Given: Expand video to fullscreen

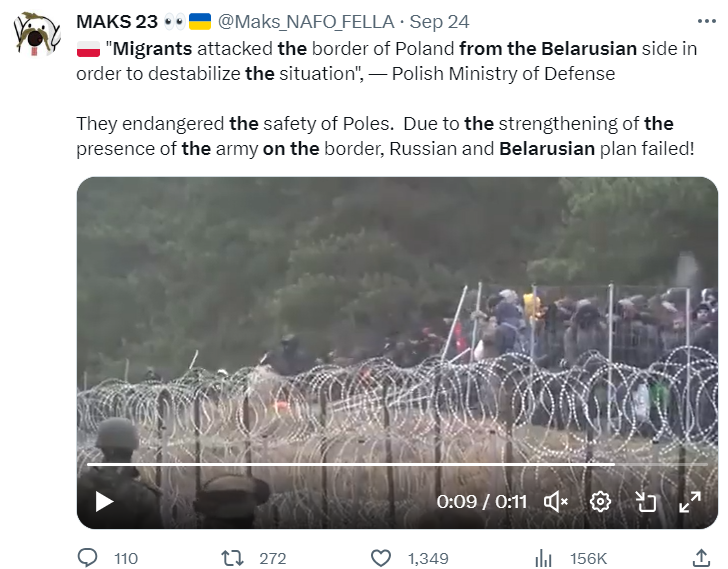Looking at the screenshot, I should (x=689, y=502).
